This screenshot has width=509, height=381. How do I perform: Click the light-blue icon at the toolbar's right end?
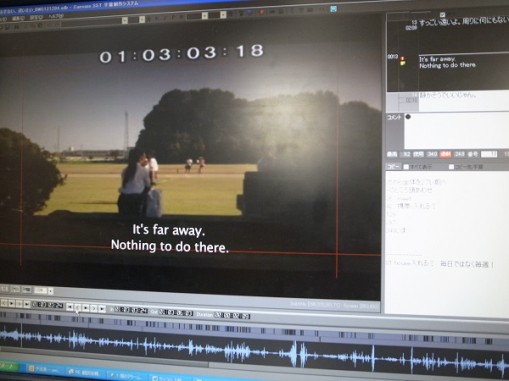[x=333, y=9]
